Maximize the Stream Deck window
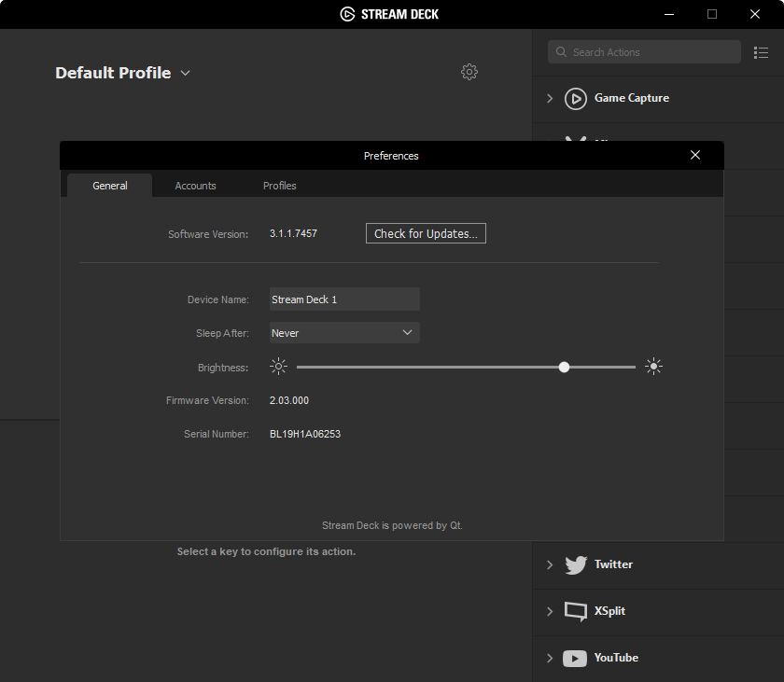 tap(712, 14)
